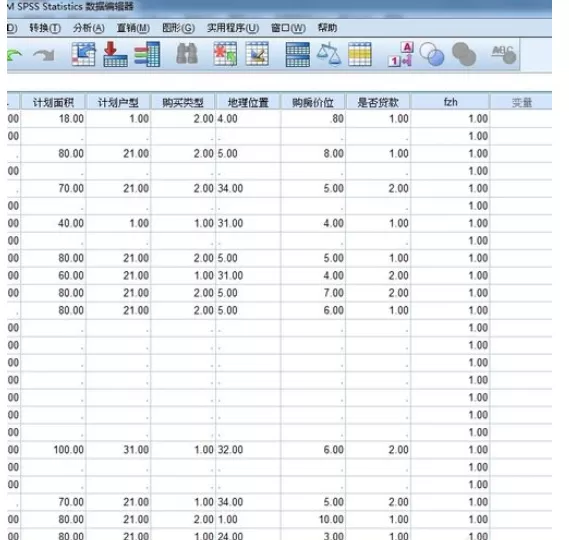Select the 地理位置 column header
The width and height of the screenshot is (569, 540).
point(248,102)
